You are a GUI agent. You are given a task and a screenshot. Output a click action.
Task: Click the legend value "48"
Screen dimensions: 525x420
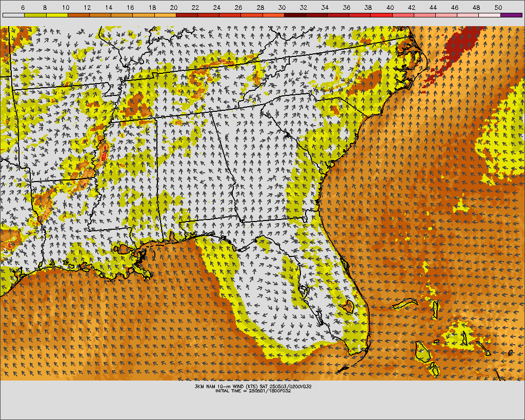coord(476,8)
